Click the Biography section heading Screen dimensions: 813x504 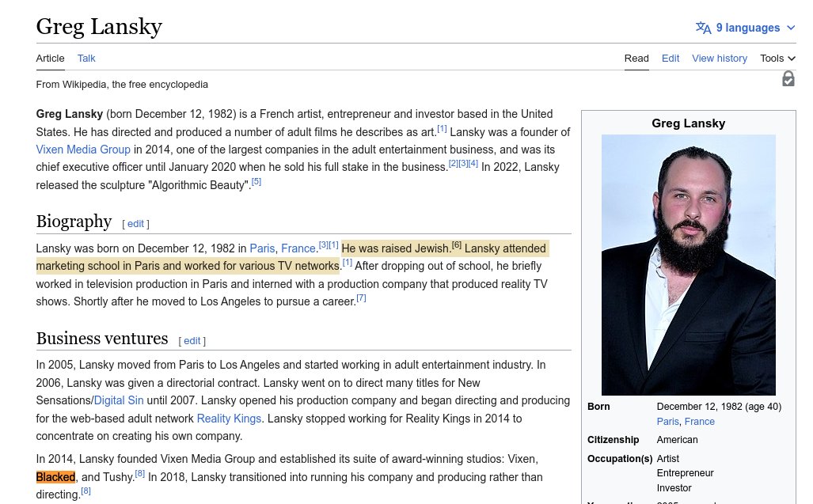coord(74,222)
